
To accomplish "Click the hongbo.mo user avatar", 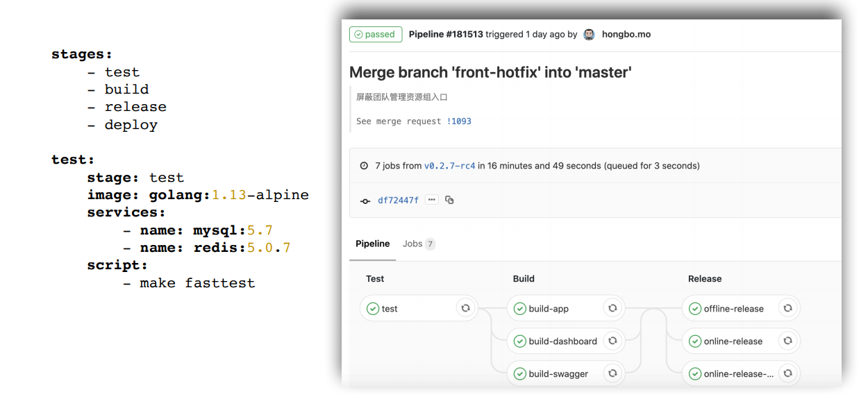I will [x=590, y=34].
